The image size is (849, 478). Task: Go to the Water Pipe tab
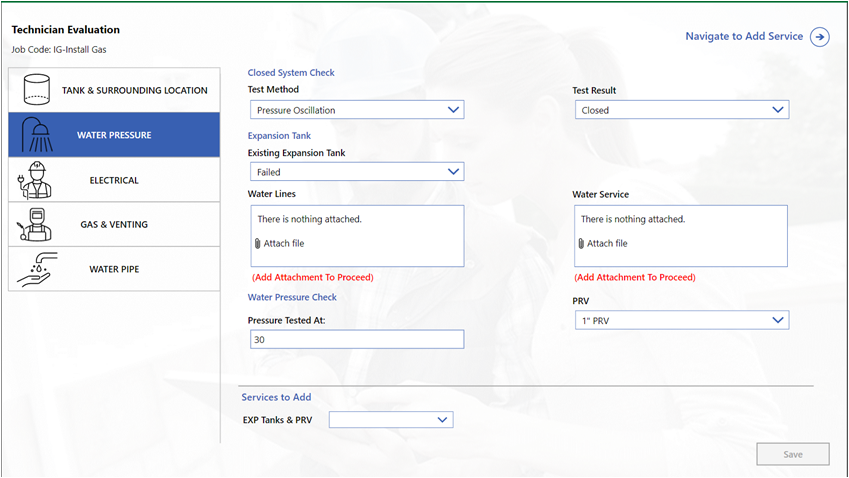(x=114, y=269)
